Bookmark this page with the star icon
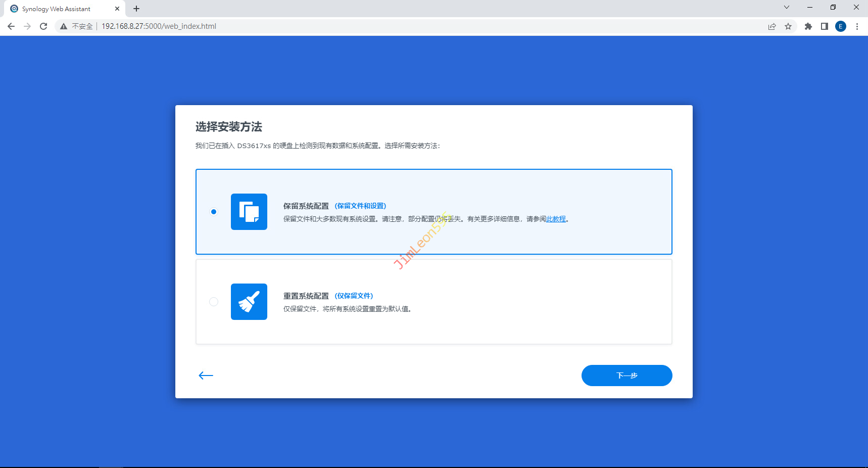 788,26
